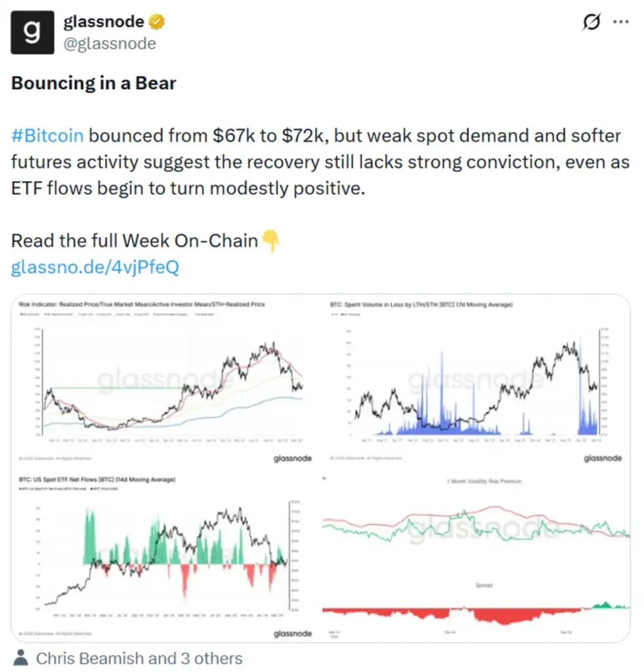Open the #Bitcoin hashtag
This screenshot has height=672, width=644.
coord(46,136)
